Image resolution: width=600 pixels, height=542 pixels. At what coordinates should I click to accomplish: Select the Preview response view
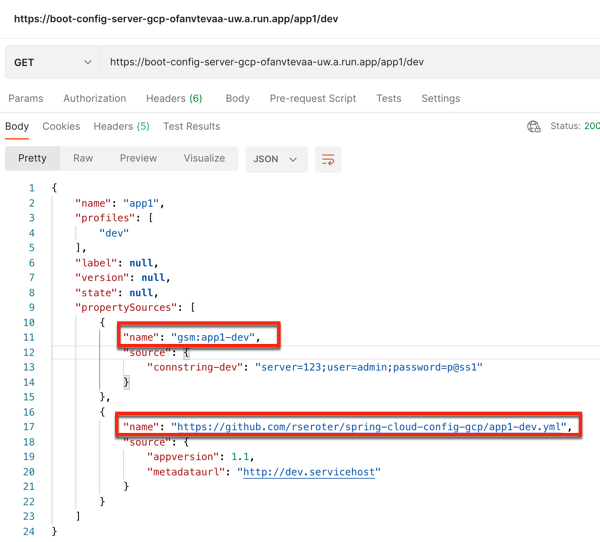(x=138, y=158)
